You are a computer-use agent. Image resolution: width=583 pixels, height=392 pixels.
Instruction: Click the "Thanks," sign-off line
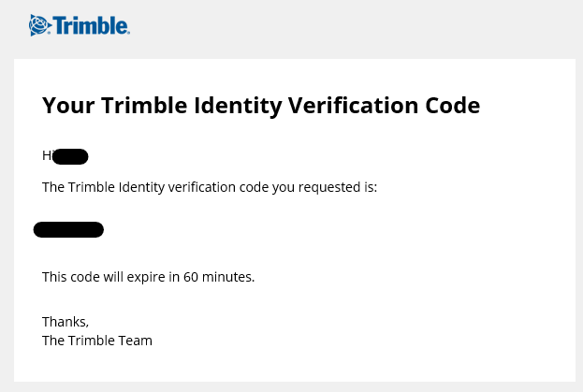(x=66, y=322)
